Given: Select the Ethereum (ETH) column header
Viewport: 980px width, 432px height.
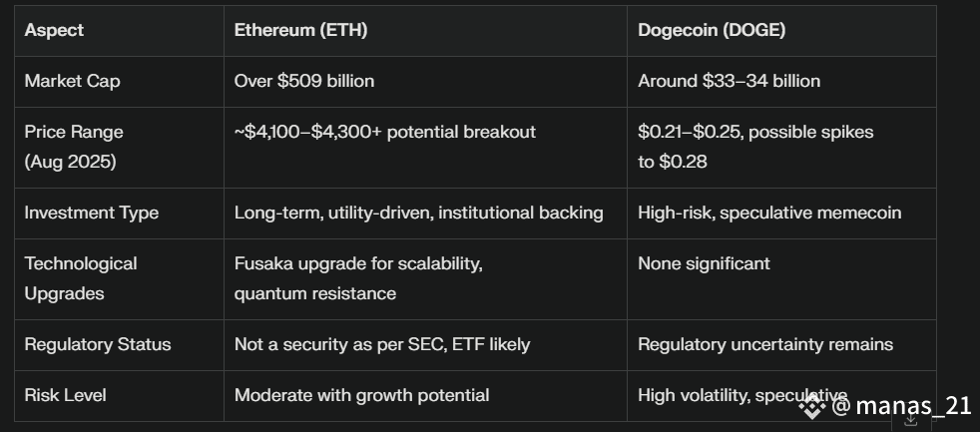Looking at the screenshot, I should [300, 30].
